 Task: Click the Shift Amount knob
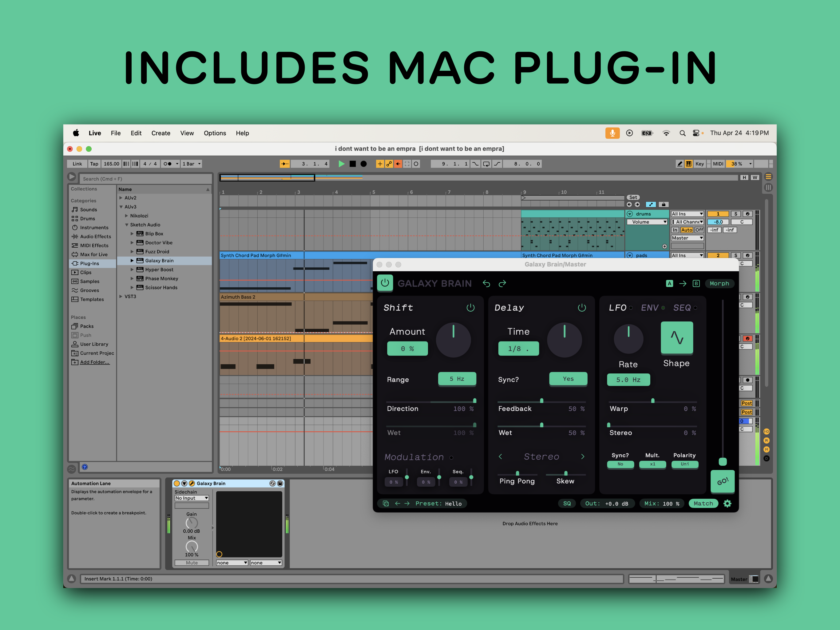[x=454, y=340]
